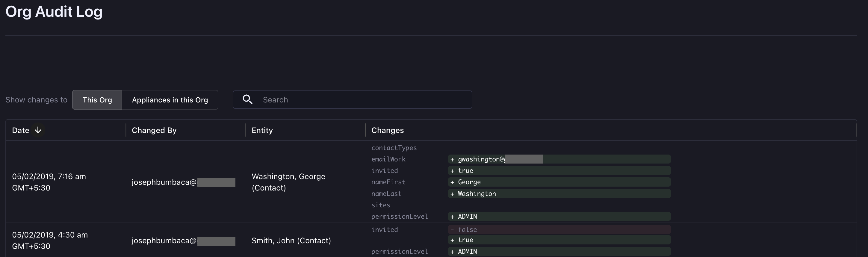Image resolution: width=868 pixels, height=257 pixels.
Task: Click the nameLast field label
Action: (386, 194)
